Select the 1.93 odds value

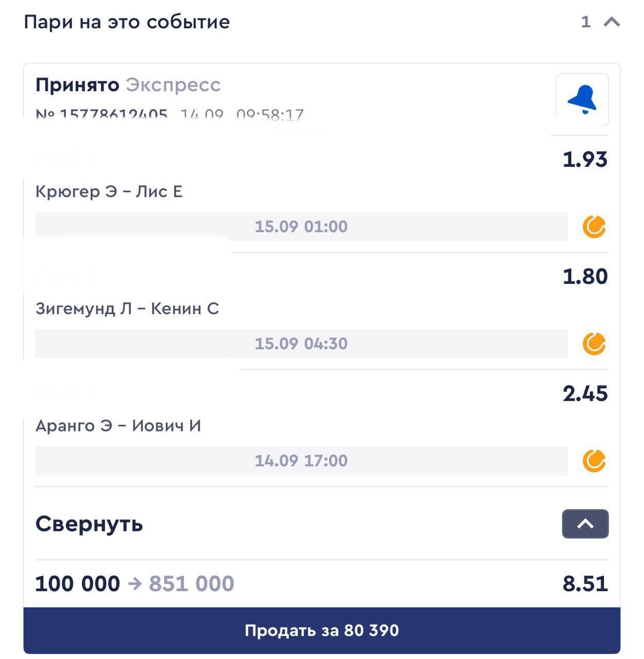click(585, 159)
